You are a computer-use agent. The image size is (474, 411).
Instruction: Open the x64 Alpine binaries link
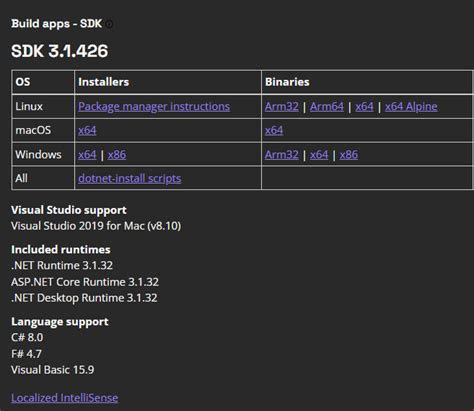click(411, 106)
